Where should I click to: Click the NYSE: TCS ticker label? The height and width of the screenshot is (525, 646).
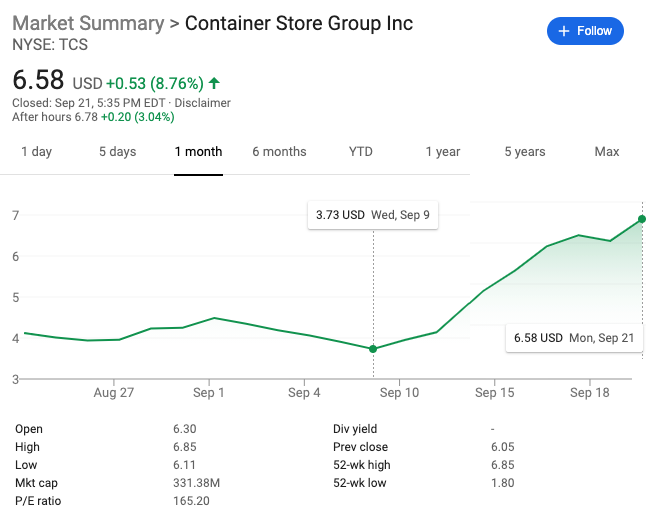(x=50, y=45)
